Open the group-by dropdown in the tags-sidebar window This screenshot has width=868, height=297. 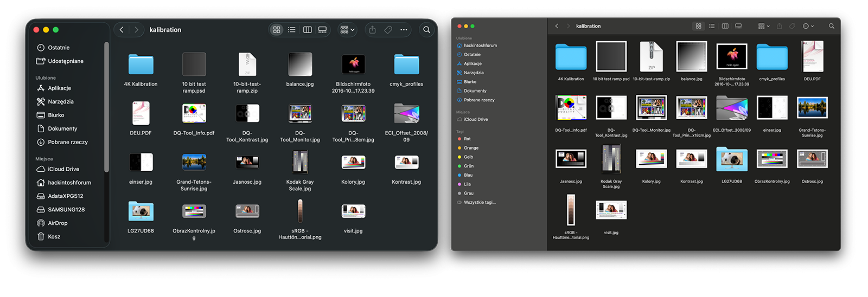coord(763,26)
